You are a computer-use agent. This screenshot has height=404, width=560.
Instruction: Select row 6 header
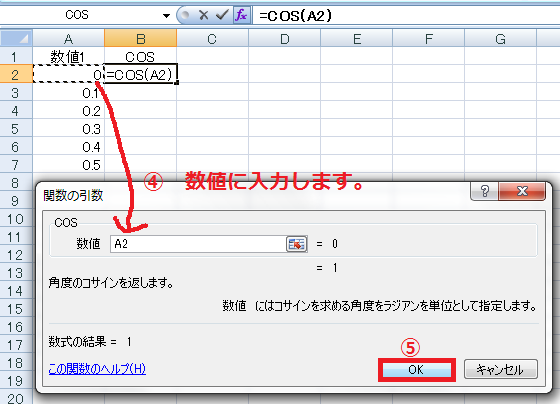click(16, 146)
